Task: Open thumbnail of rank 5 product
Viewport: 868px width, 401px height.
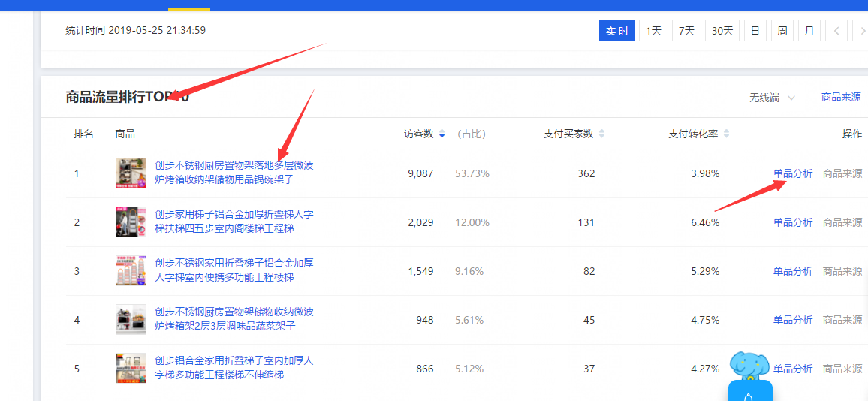Action: tap(131, 369)
